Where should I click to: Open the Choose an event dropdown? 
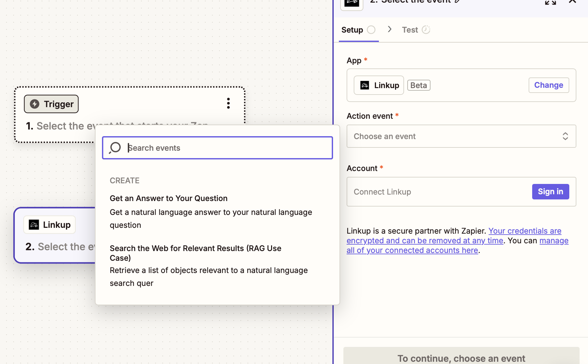(461, 136)
